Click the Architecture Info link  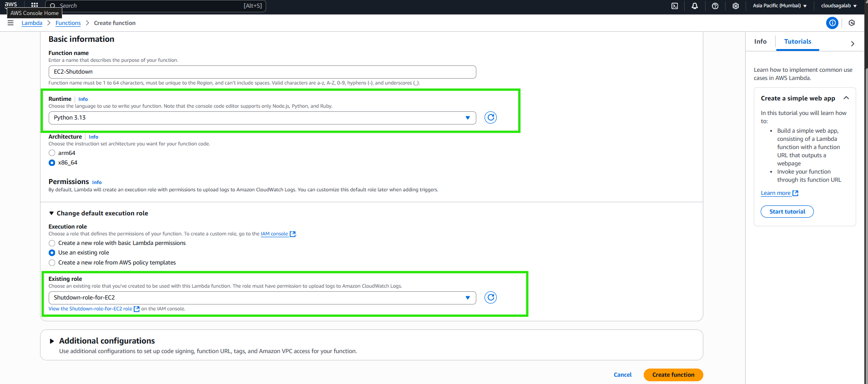point(93,137)
